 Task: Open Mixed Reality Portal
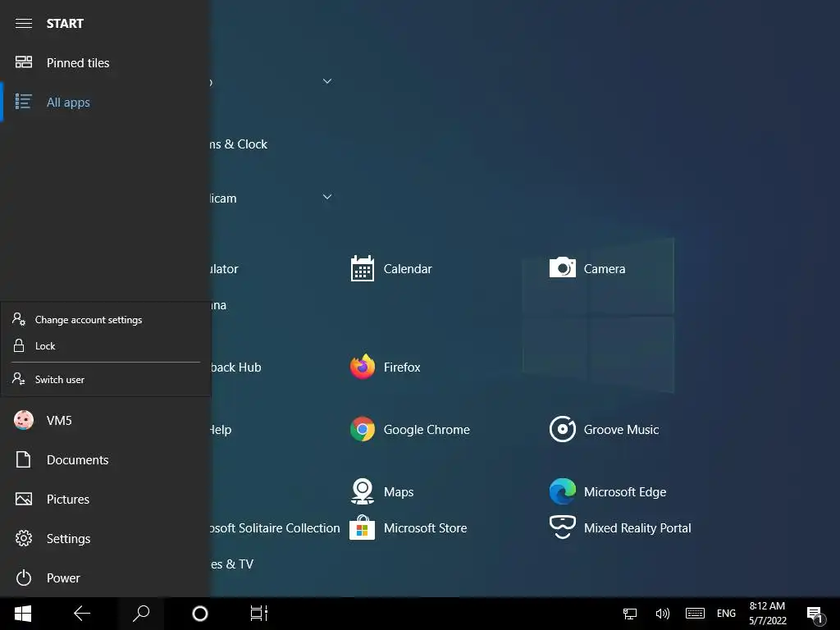click(x=620, y=528)
